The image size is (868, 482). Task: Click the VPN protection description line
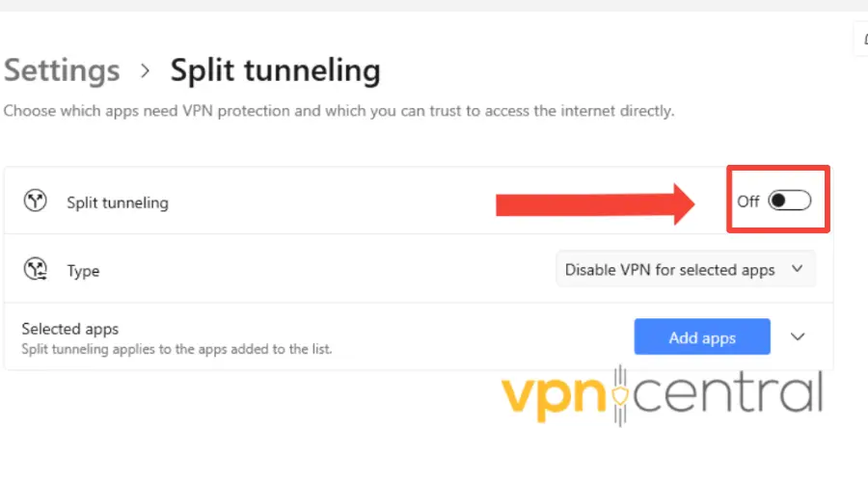(x=339, y=111)
